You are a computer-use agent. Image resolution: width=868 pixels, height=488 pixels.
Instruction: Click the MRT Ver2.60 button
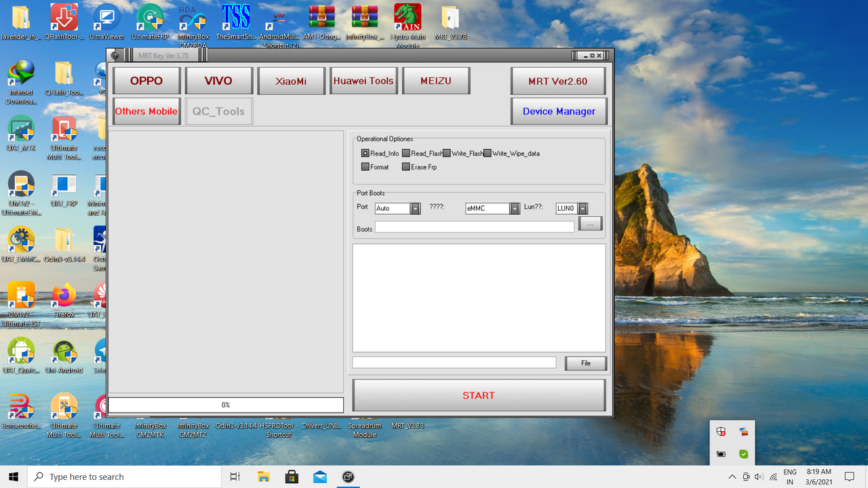coord(558,81)
